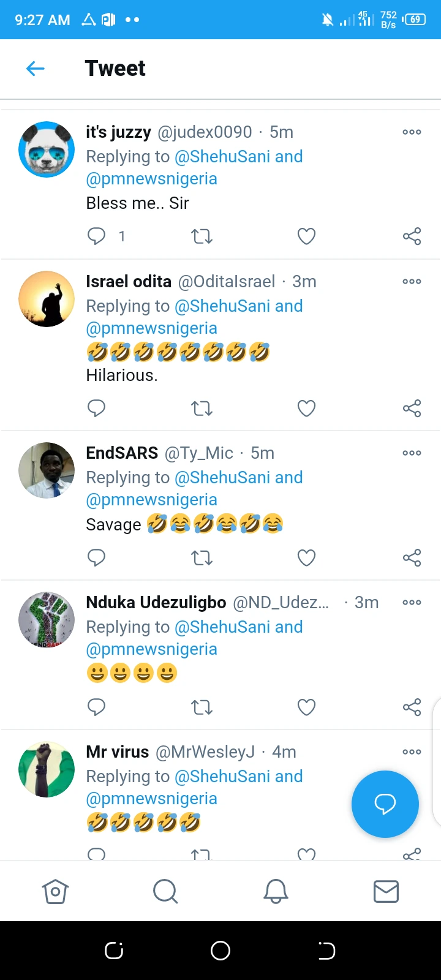Open the Messages envelope tab

386,891
